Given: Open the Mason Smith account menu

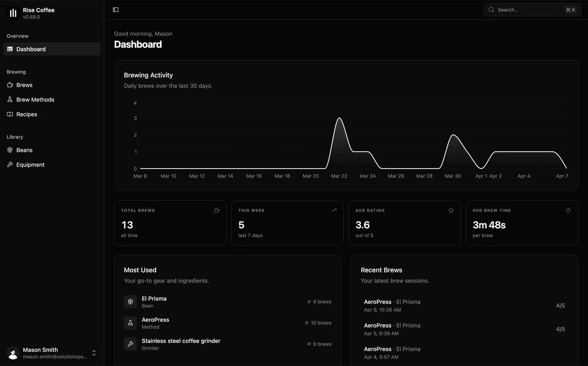Looking at the screenshot, I should pyautogui.click(x=51, y=353).
